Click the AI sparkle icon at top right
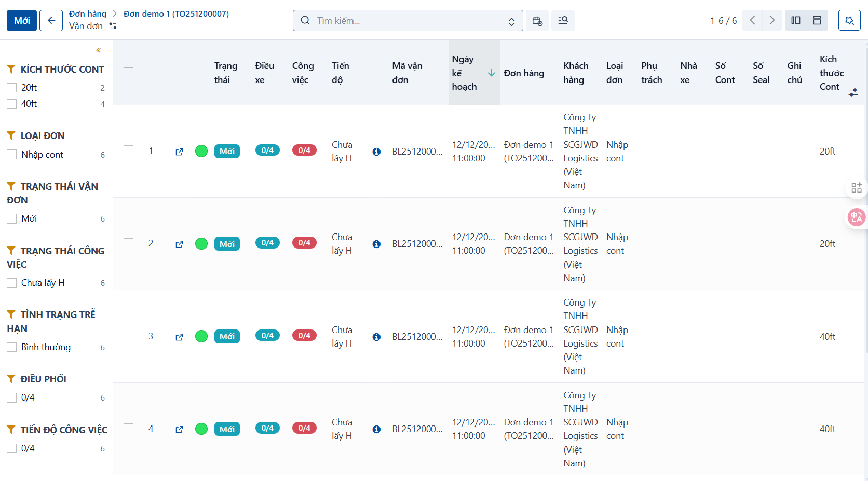Screen dimensions: 868x481 click(849, 21)
